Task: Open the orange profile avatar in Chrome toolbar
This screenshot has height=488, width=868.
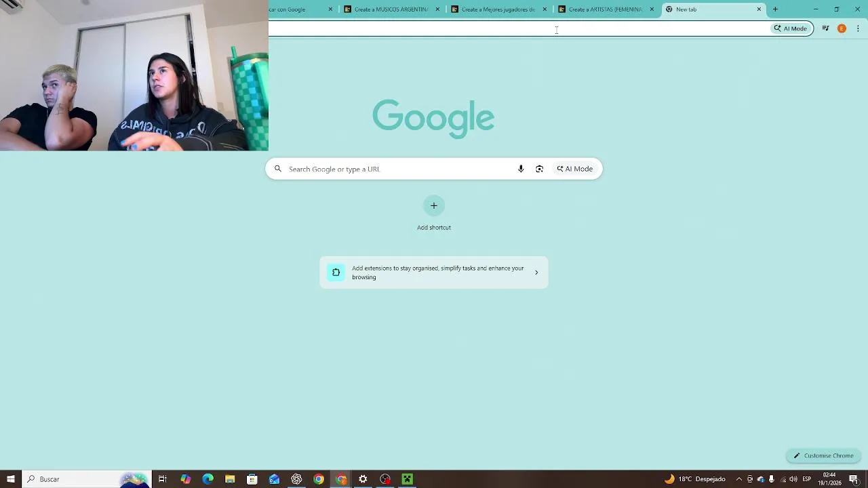Action: pyautogui.click(x=842, y=28)
